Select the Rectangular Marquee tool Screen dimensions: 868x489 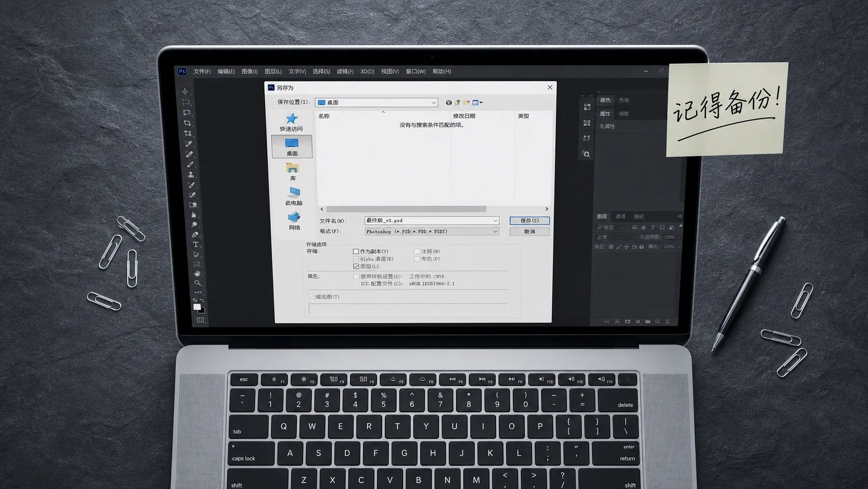click(186, 102)
